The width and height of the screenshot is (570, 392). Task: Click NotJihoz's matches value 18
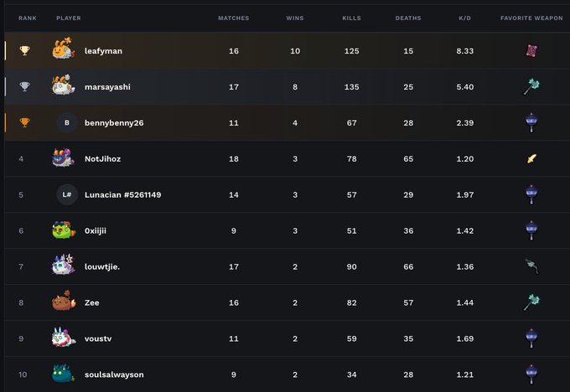click(234, 159)
